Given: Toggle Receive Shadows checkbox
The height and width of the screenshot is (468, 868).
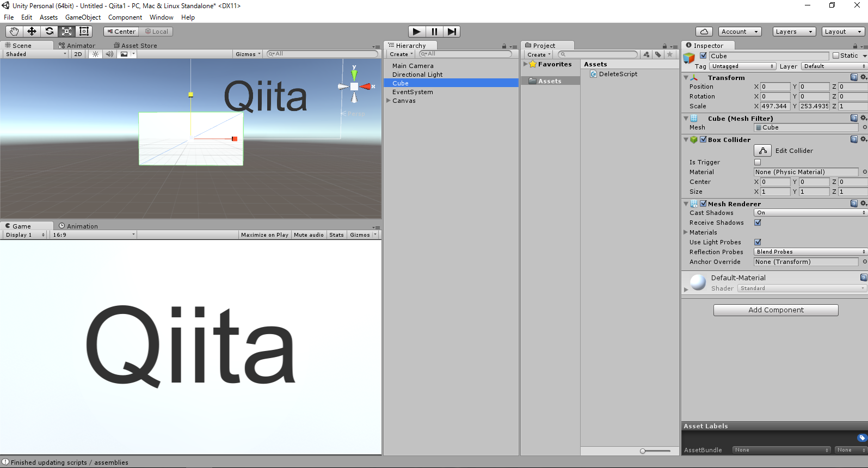Looking at the screenshot, I should tap(758, 223).
